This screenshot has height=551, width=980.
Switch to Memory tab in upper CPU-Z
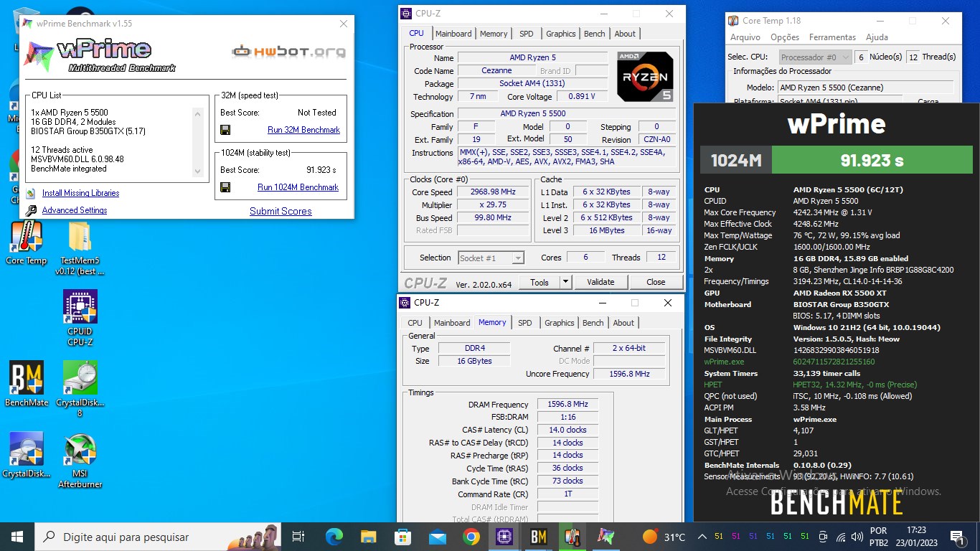pos(494,34)
